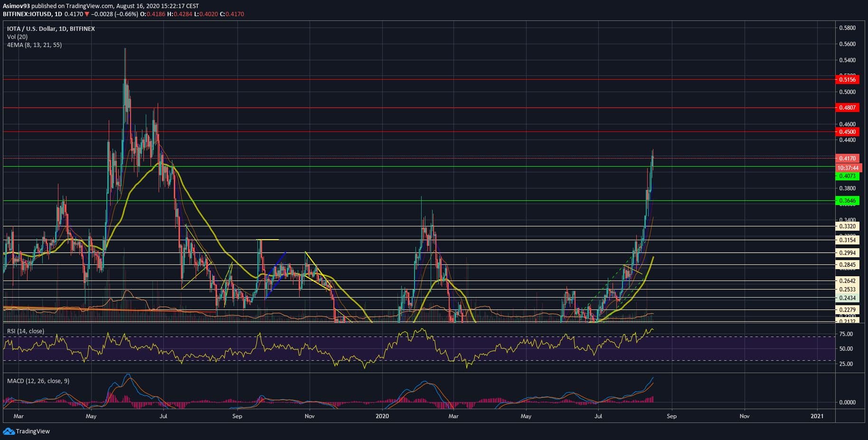The image size is (868, 440).
Task: Click the 2021 marker on time axis
Action: pos(817,416)
